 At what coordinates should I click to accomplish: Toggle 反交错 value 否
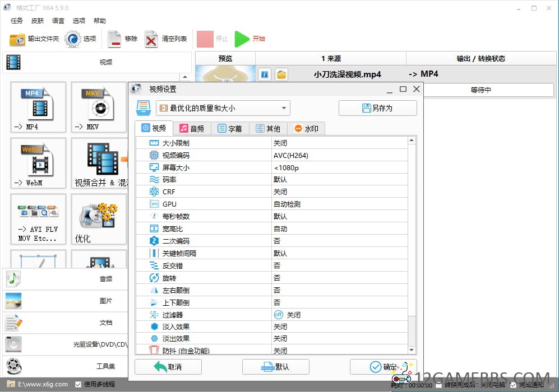point(340,265)
